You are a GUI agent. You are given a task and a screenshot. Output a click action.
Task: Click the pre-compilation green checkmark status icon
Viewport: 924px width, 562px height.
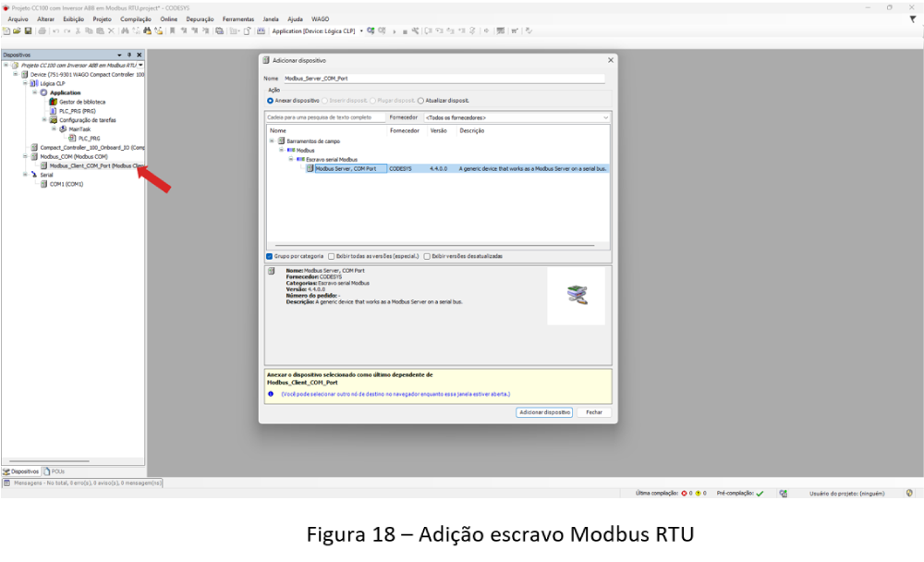(x=760, y=494)
